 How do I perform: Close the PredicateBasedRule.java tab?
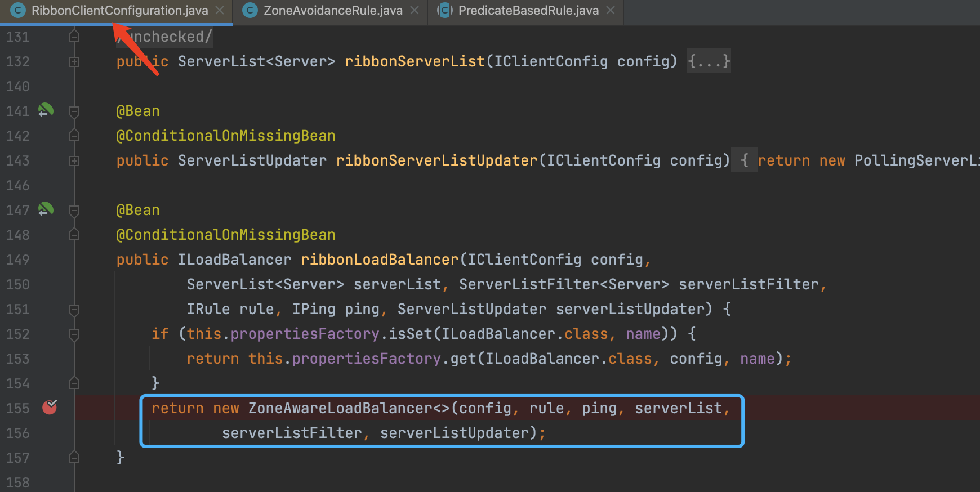coord(611,11)
